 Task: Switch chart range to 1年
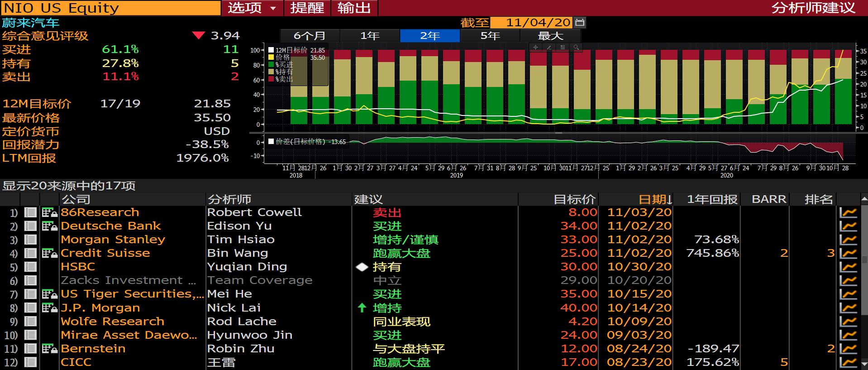(x=370, y=36)
